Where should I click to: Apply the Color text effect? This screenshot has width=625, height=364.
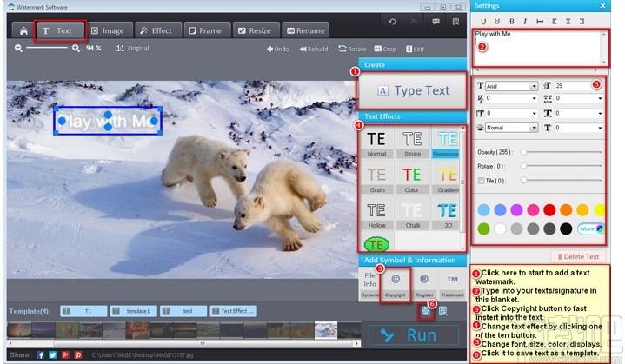tap(412, 179)
